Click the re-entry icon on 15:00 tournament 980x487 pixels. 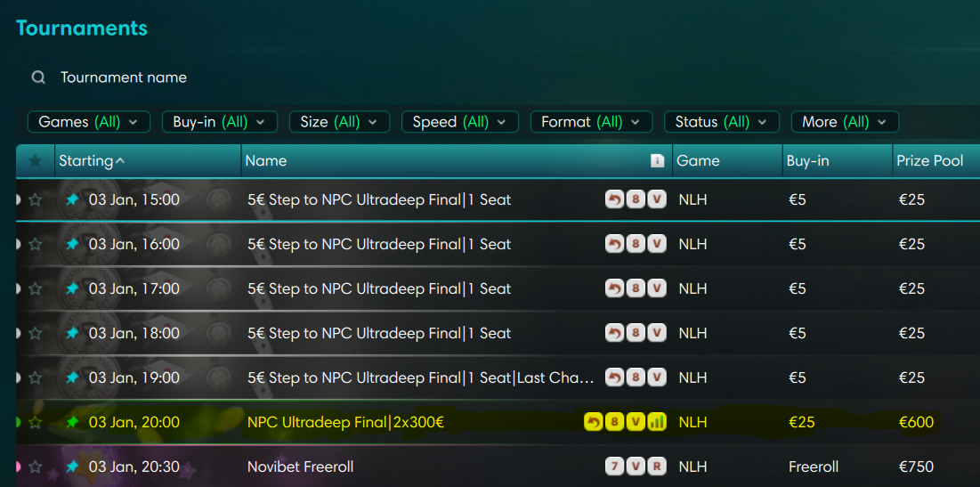coord(614,199)
